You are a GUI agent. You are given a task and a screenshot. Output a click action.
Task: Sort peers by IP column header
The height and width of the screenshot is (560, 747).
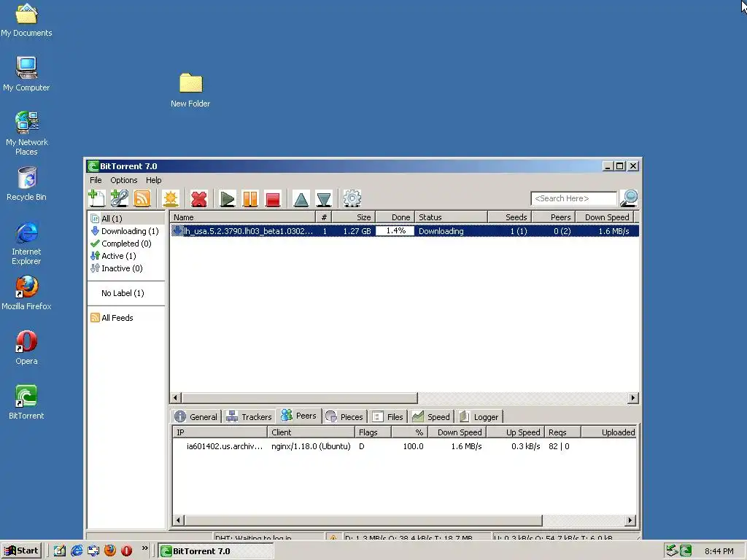220,432
